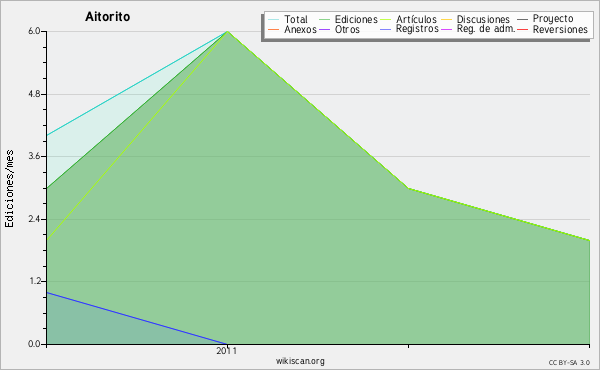The height and width of the screenshot is (370, 600).
Task: Click the 1.2 y-axis tick value
Action: click(34, 282)
